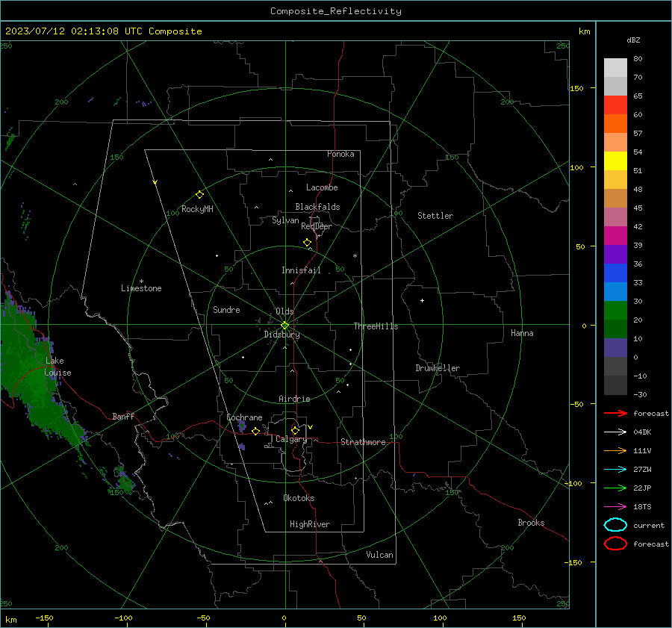The width and height of the screenshot is (672, 628).
Task: Click the yellow diamond marker above RockyMH
Action: 199,195
